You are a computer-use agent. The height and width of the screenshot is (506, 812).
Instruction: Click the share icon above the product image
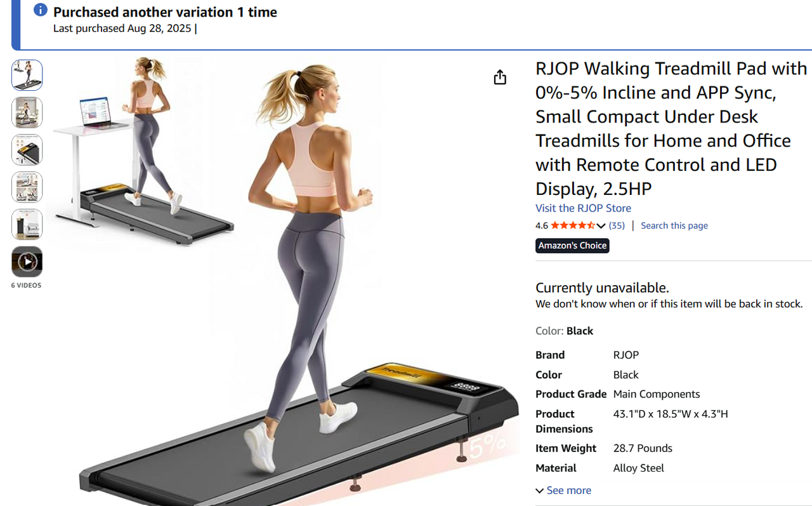500,77
